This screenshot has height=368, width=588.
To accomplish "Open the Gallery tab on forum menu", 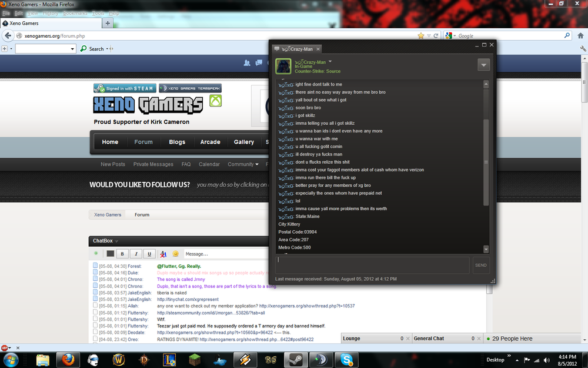I will pyautogui.click(x=244, y=142).
